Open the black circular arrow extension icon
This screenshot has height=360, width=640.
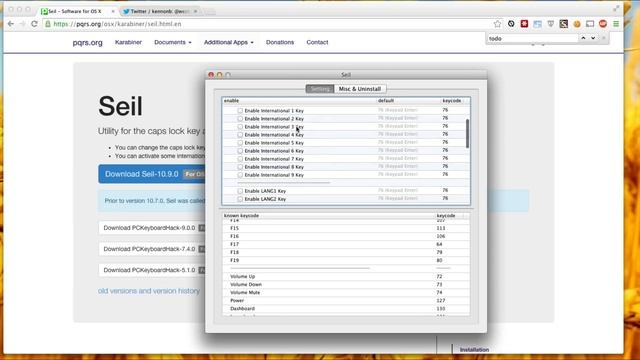tap(511, 24)
